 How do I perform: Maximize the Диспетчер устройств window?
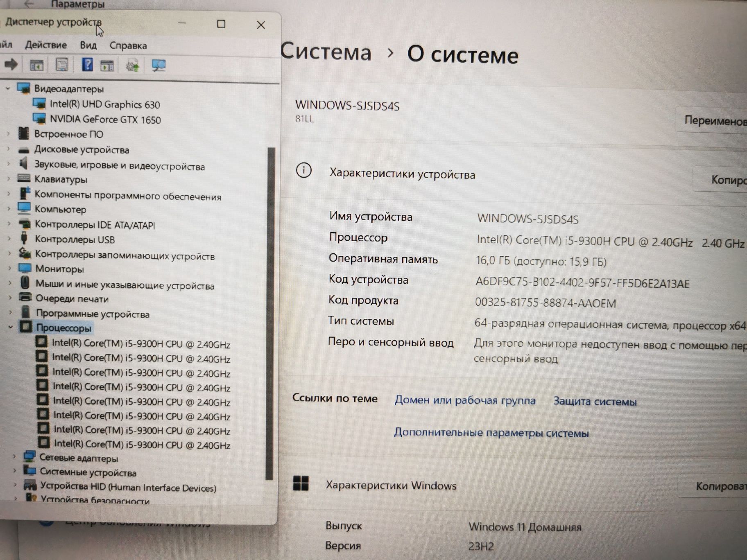point(221,24)
